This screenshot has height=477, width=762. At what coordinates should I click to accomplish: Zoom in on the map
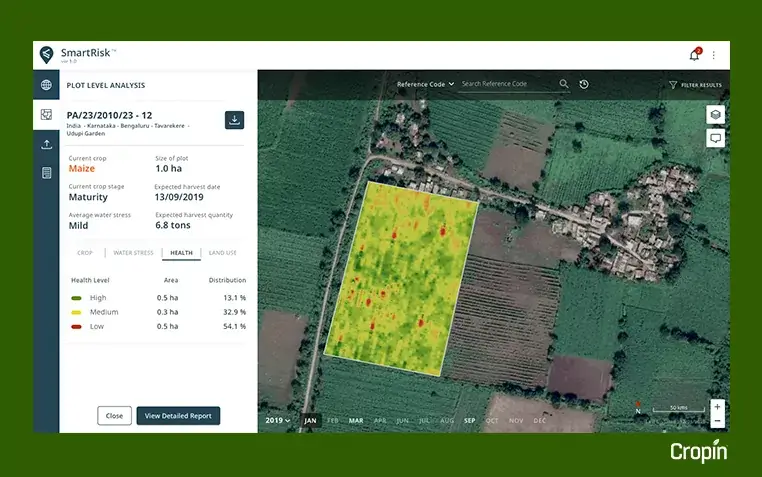coord(717,407)
